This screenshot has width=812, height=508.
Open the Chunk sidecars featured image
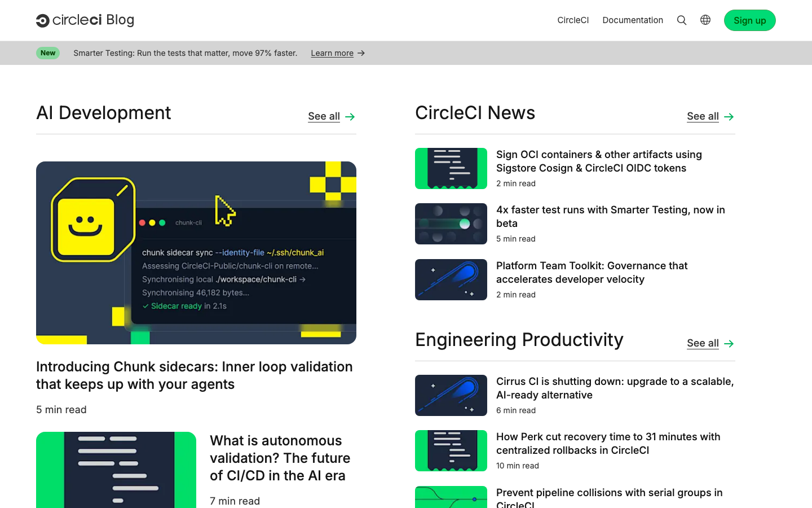tap(196, 253)
